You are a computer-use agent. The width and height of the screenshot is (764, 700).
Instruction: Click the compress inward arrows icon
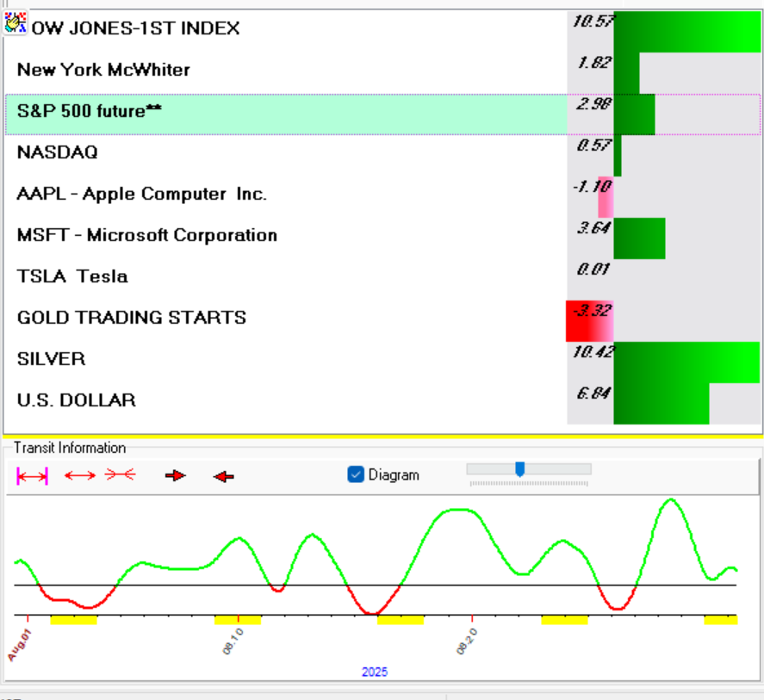(x=120, y=474)
